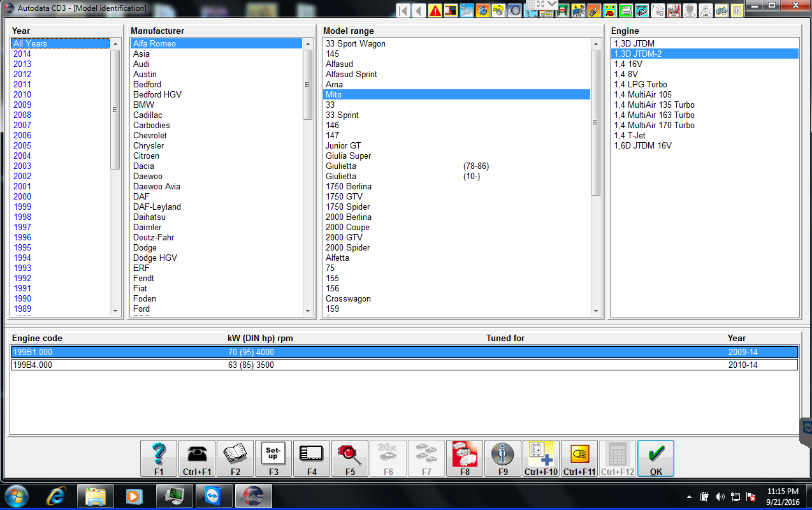The width and height of the screenshot is (812, 510).
Task: Click the volume icon in system tray
Action: point(720,497)
